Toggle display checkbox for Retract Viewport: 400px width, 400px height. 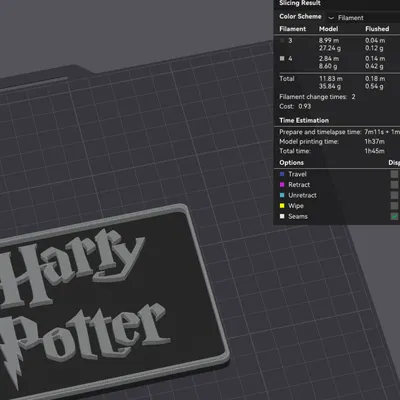tap(395, 185)
